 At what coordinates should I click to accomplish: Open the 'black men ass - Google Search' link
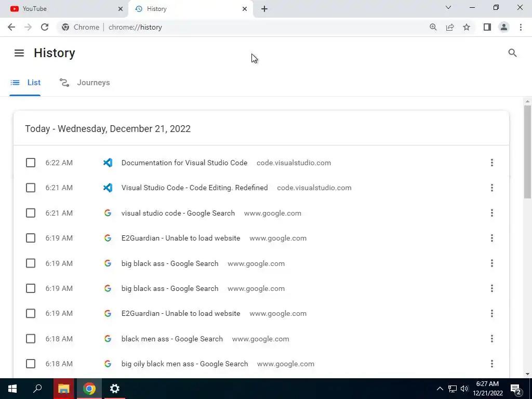click(172, 339)
